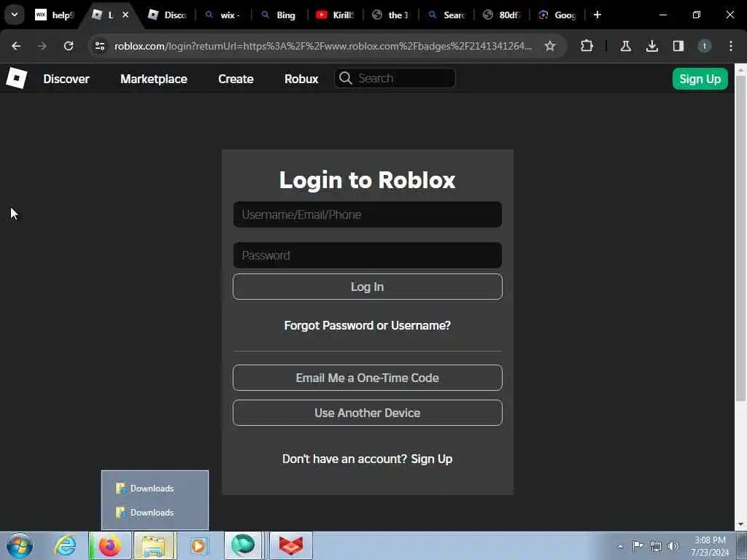The width and height of the screenshot is (747, 560).
Task: Click the scrollbar down arrow
Action: click(x=740, y=525)
